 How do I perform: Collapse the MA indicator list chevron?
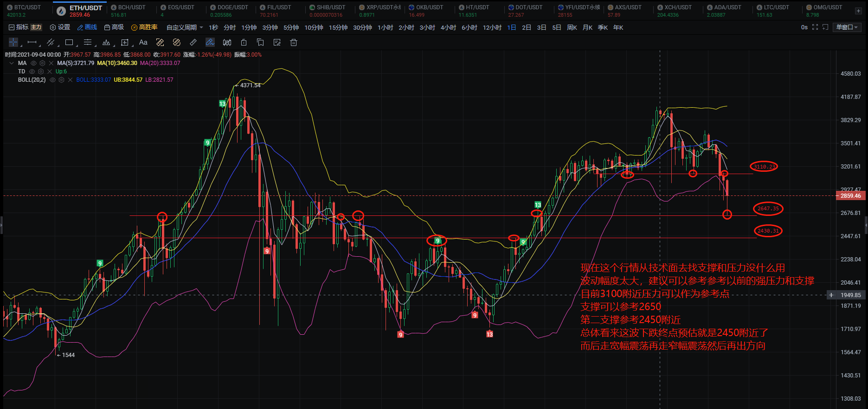(x=12, y=63)
